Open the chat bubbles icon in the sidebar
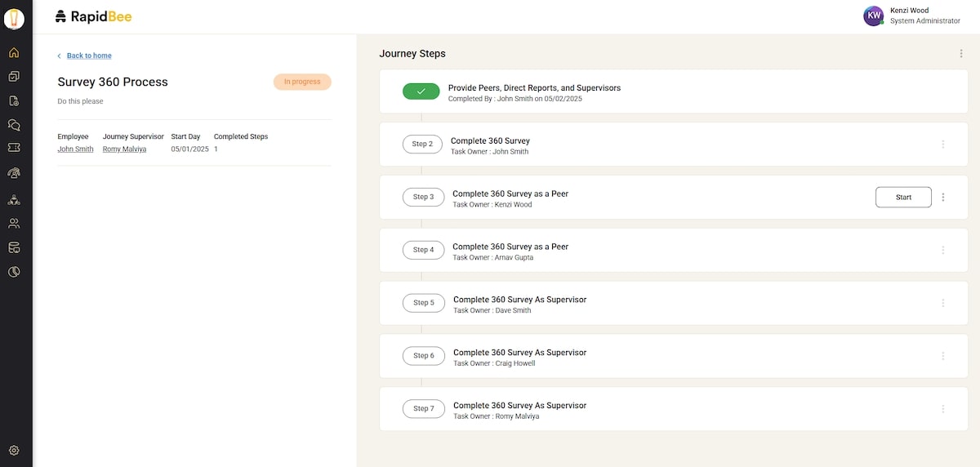 coord(14,125)
